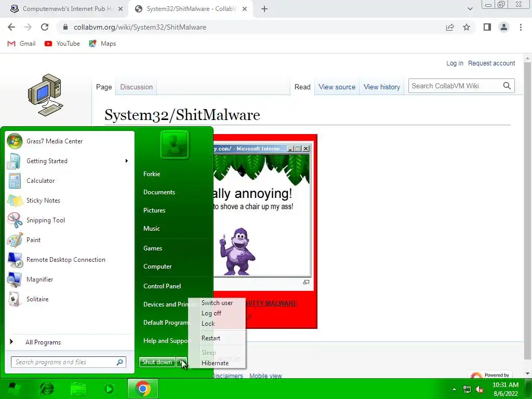This screenshot has height=399, width=532.
Task: Open Chrome profile avatar
Action: point(504,27)
